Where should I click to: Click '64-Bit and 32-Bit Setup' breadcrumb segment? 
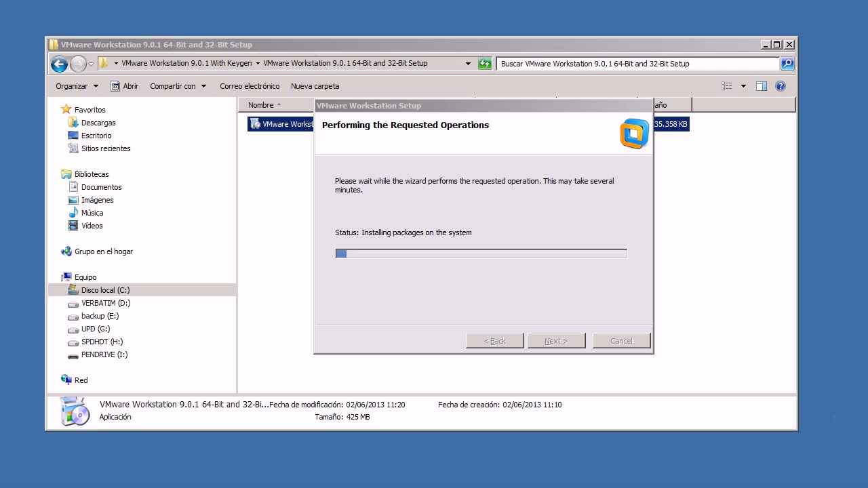click(x=345, y=63)
